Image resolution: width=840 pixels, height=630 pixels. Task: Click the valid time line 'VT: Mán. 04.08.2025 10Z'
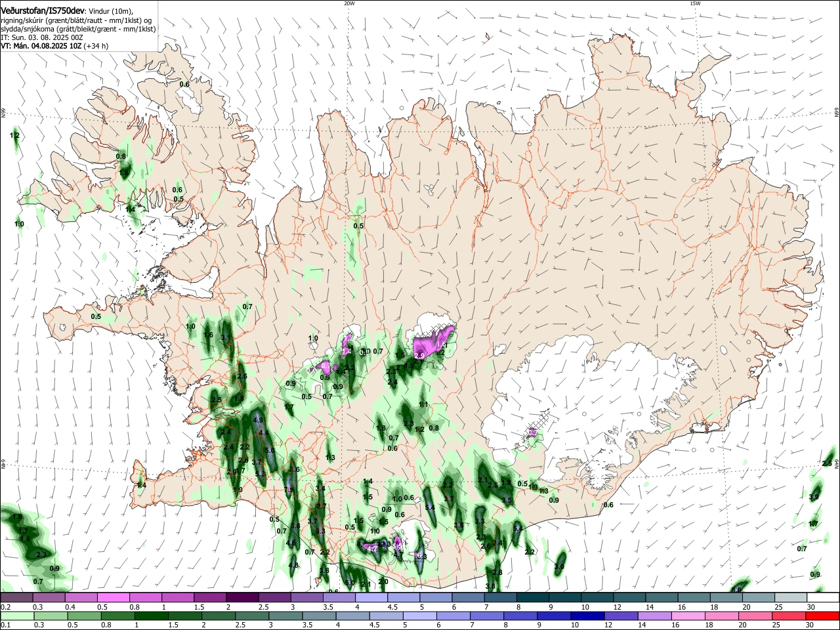point(41,46)
